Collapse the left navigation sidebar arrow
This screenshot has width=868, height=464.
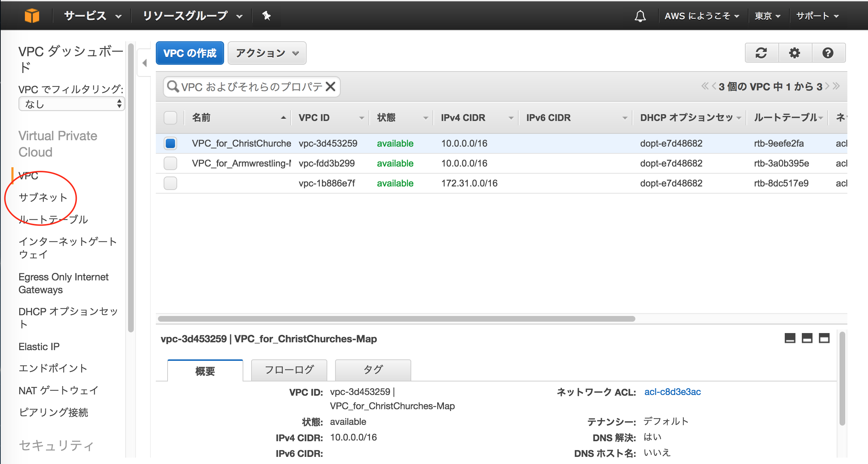(x=144, y=63)
